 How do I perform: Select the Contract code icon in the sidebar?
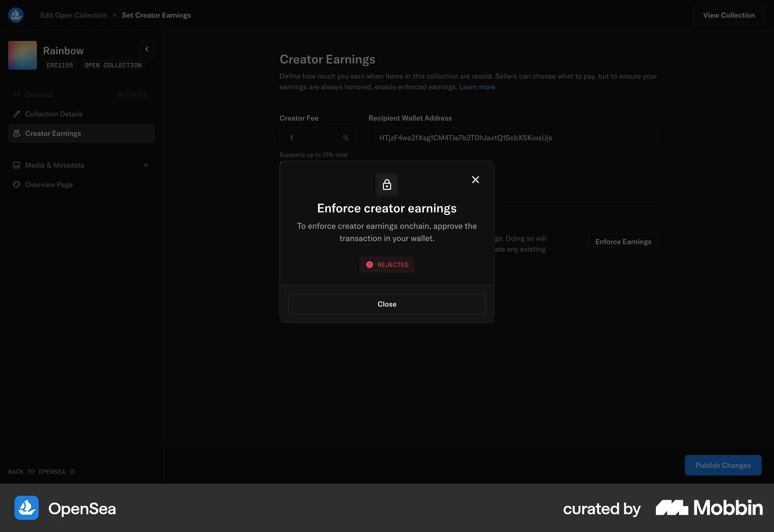[17, 94]
